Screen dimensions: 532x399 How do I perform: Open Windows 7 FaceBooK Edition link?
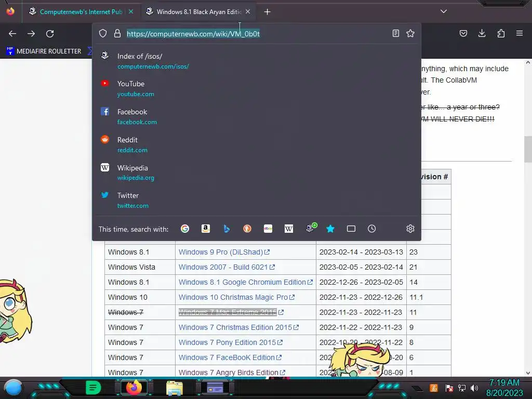230,357
